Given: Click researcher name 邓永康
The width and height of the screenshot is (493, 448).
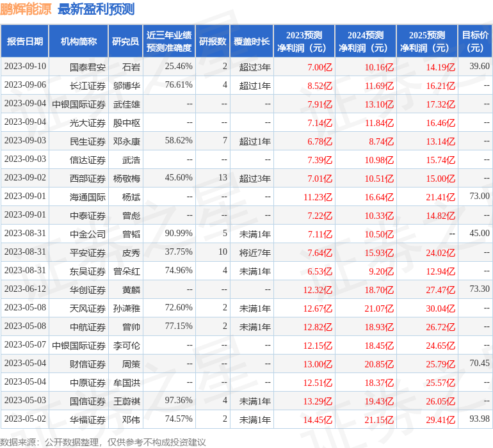Looking at the screenshot, I should (x=127, y=141).
